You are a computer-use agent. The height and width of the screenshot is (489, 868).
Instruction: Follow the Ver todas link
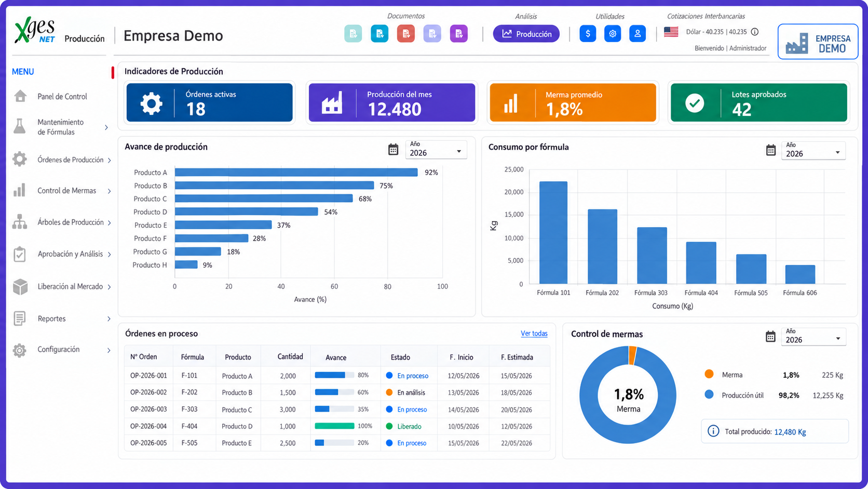534,333
